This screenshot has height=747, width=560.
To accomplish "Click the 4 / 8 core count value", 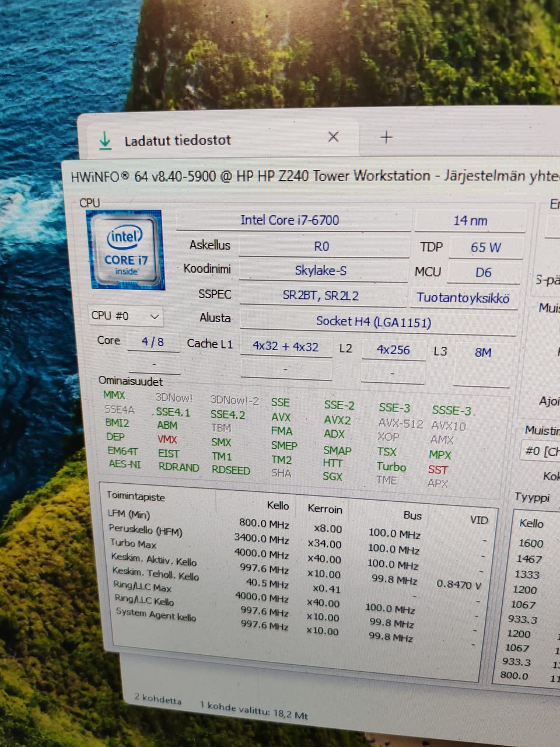I will click(153, 341).
